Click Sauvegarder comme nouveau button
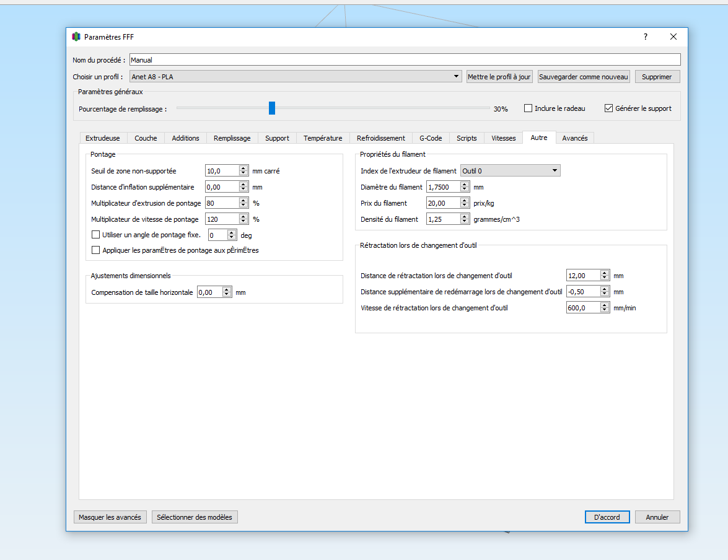728x560 pixels. 584,77
